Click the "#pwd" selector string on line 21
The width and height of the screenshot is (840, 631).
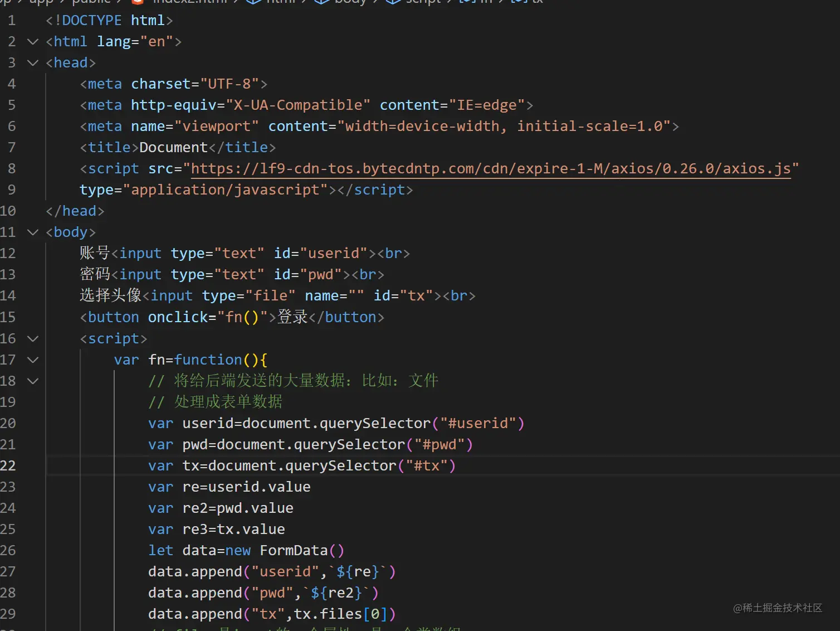(x=439, y=445)
